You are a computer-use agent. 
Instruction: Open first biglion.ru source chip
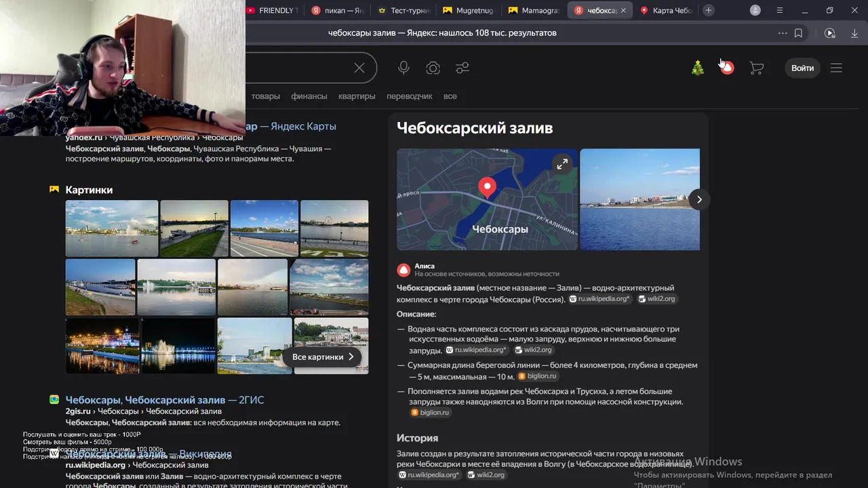[x=538, y=376]
